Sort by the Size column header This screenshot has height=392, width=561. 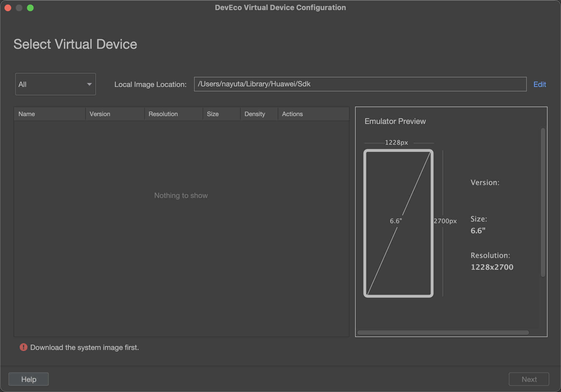coord(222,114)
